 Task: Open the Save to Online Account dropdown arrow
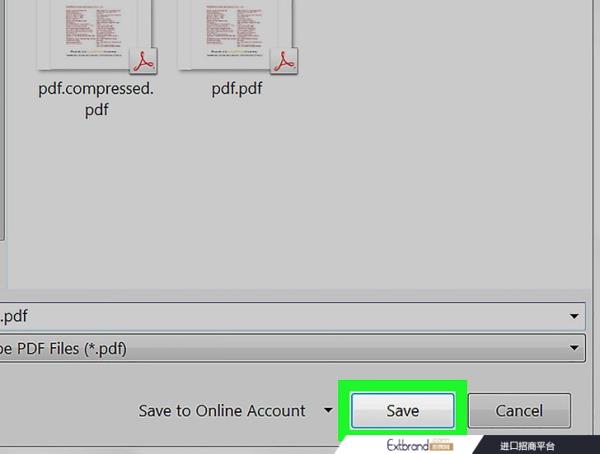[x=328, y=410]
